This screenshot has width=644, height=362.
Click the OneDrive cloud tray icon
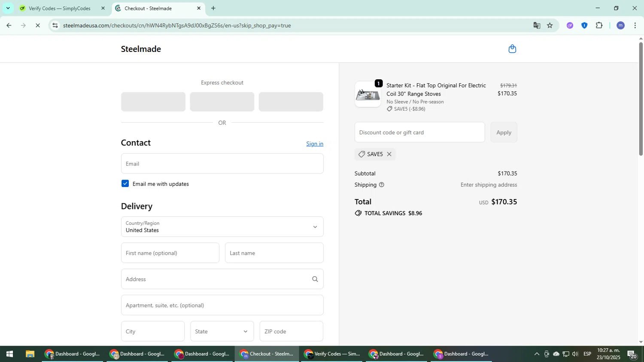(x=556, y=354)
